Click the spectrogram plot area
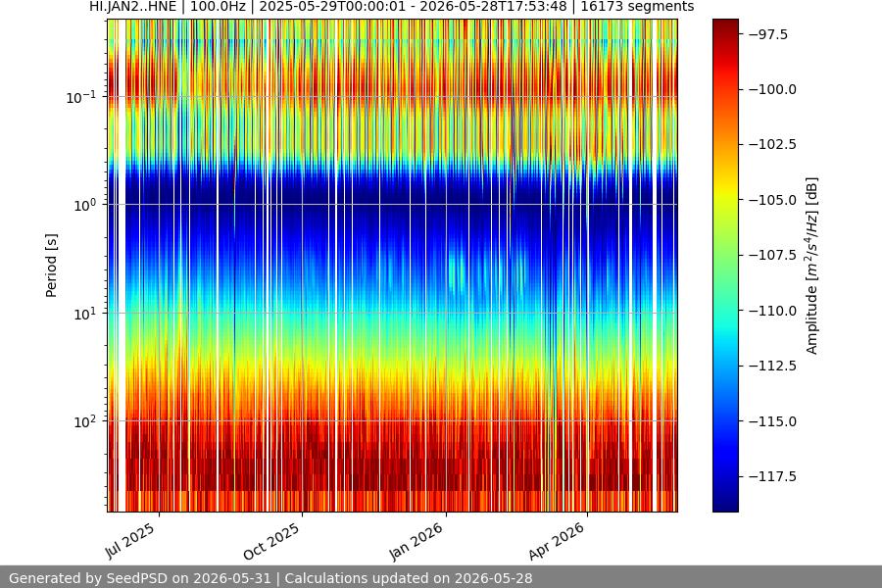Viewport: 882px width, 588px height. click(393, 266)
